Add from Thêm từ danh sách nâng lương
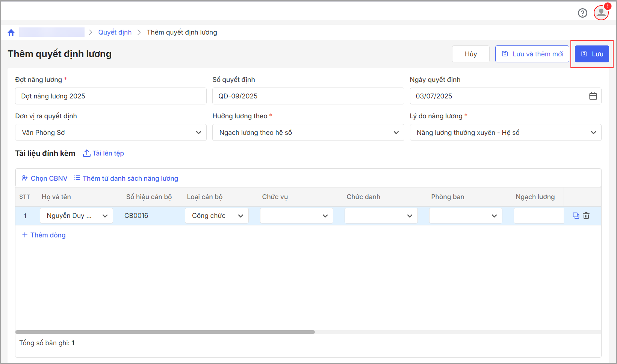This screenshot has height=364, width=617. [126, 178]
